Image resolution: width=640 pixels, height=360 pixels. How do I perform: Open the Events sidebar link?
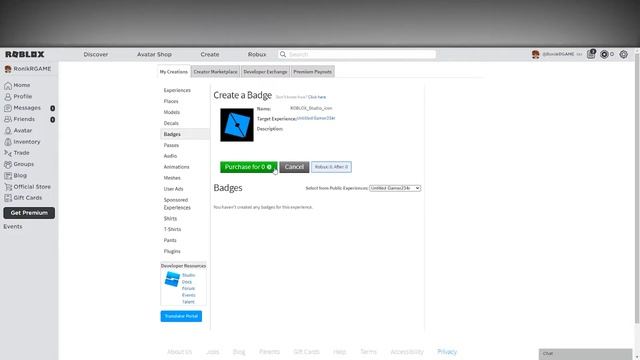(x=13, y=227)
